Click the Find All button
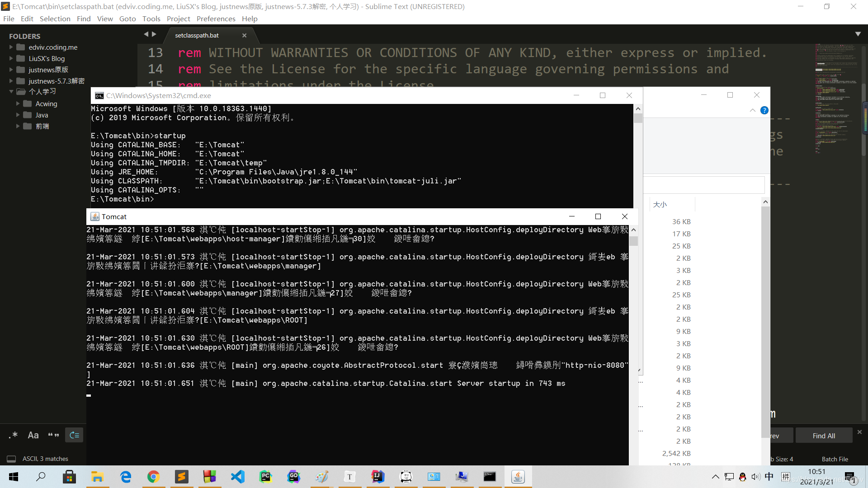The height and width of the screenshot is (488, 868). click(x=824, y=436)
